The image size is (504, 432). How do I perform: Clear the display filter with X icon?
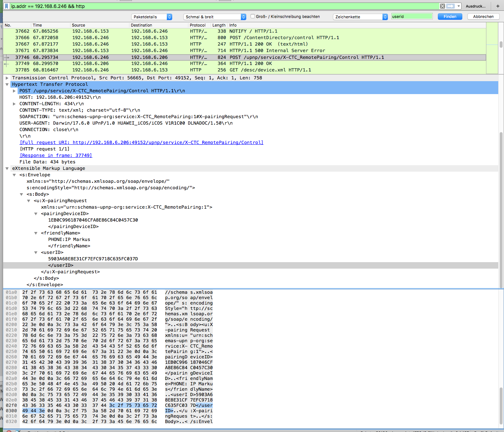[x=443, y=6]
